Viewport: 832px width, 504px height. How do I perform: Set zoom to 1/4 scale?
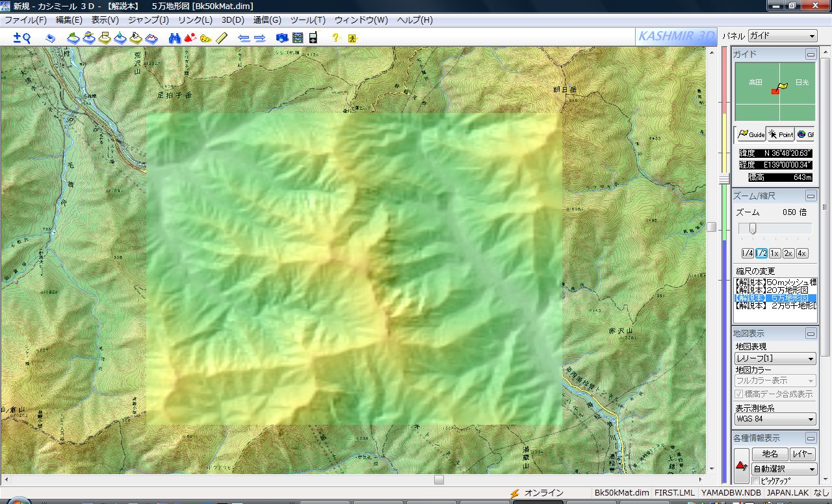pos(747,253)
